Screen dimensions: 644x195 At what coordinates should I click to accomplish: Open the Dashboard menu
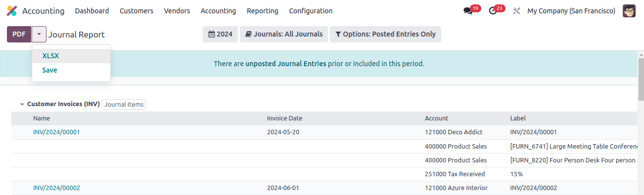click(92, 11)
